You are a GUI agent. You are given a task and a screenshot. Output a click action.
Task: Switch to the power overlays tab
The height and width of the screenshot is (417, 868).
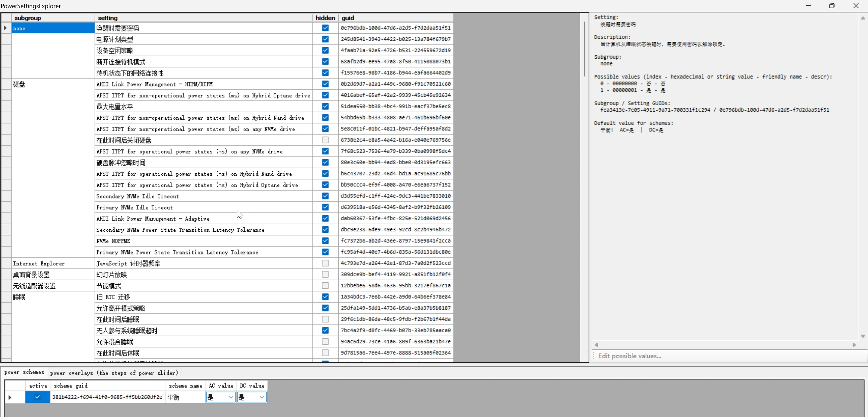pos(114,373)
